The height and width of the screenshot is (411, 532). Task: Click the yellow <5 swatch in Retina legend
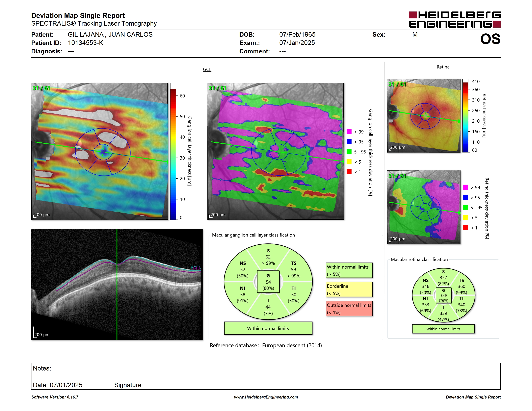465,217
